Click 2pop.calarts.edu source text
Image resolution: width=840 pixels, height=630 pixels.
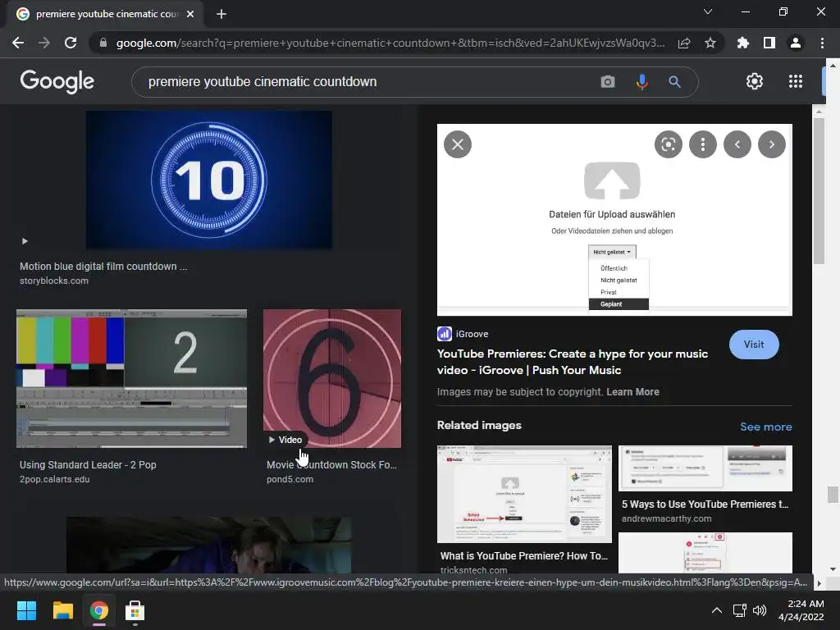55,479
